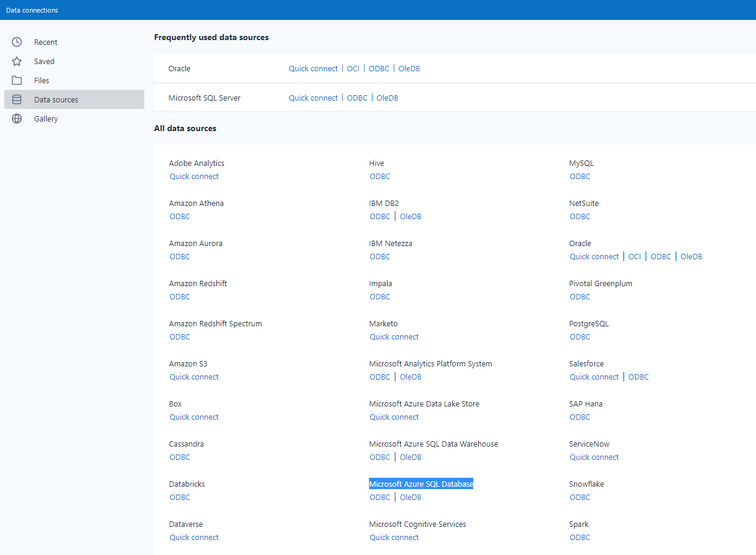Open Quick connect for Microsoft Cognitive Services
This screenshot has height=555, width=756.
(394, 537)
